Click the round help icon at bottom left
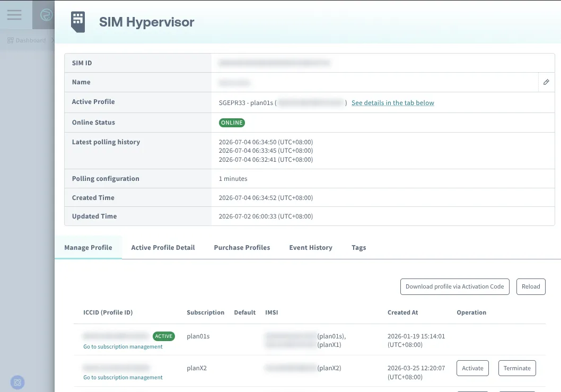Image resolution: width=561 pixels, height=392 pixels. [x=17, y=382]
